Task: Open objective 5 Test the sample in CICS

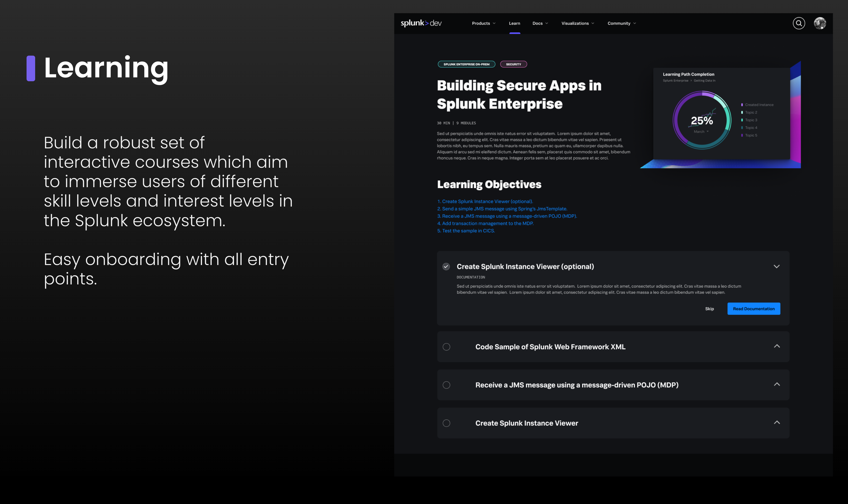Action: click(x=466, y=231)
